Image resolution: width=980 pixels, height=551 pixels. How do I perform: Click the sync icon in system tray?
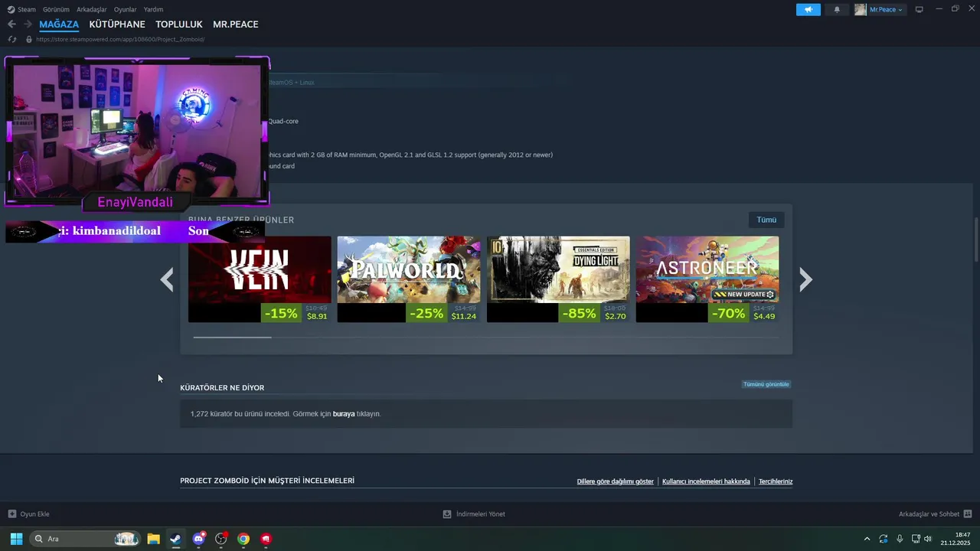tap(884, 539)
